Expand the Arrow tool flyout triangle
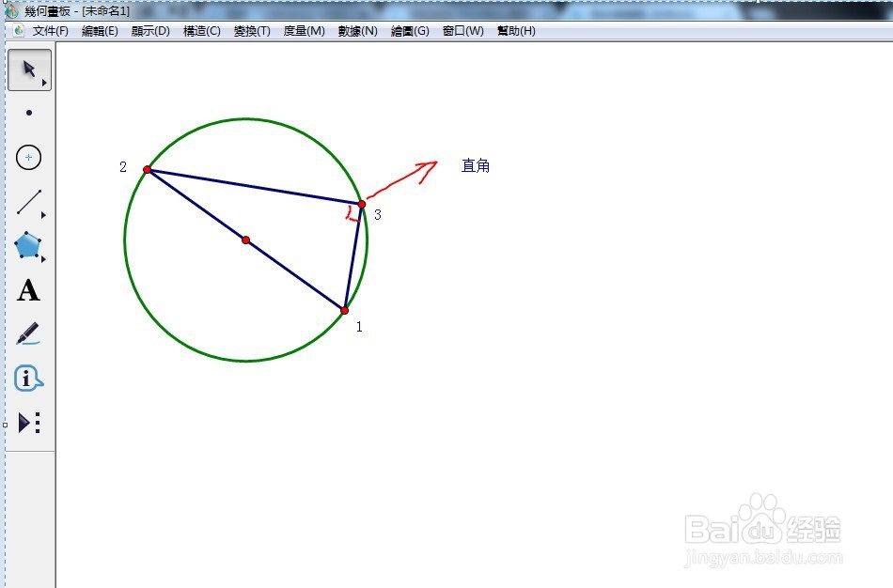 (x=44, y=83)
